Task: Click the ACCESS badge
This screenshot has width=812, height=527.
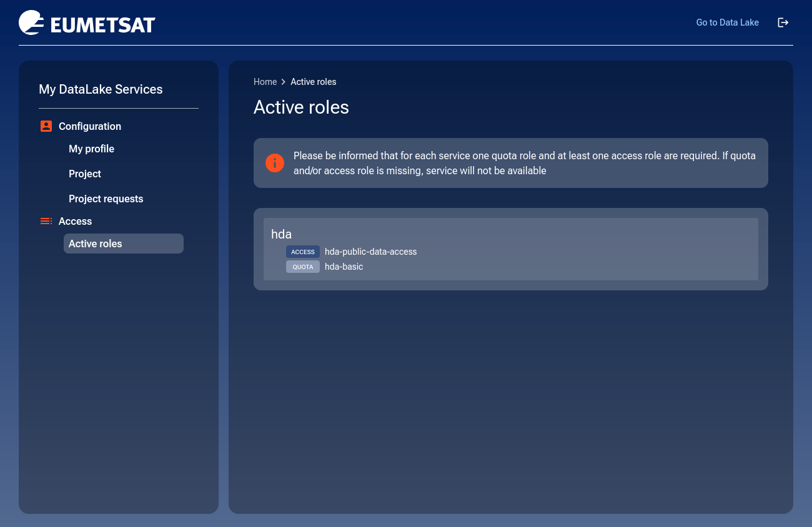Action: (303, 252)
